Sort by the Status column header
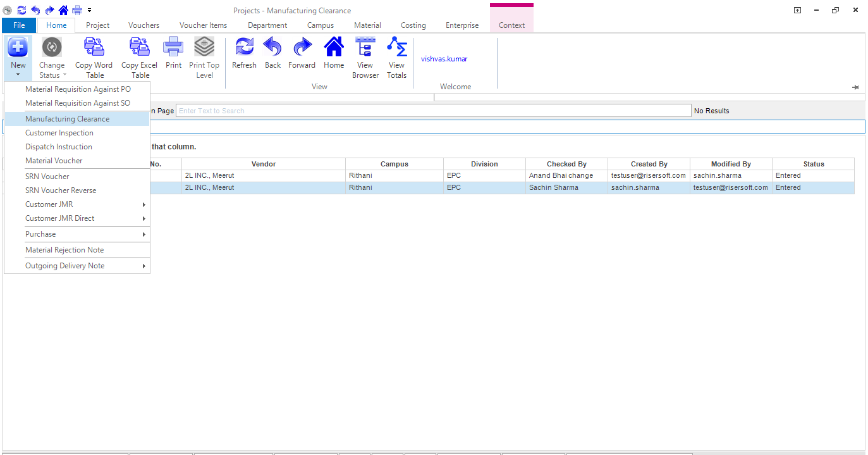868x455 pixels. click(x=814, y=164)
